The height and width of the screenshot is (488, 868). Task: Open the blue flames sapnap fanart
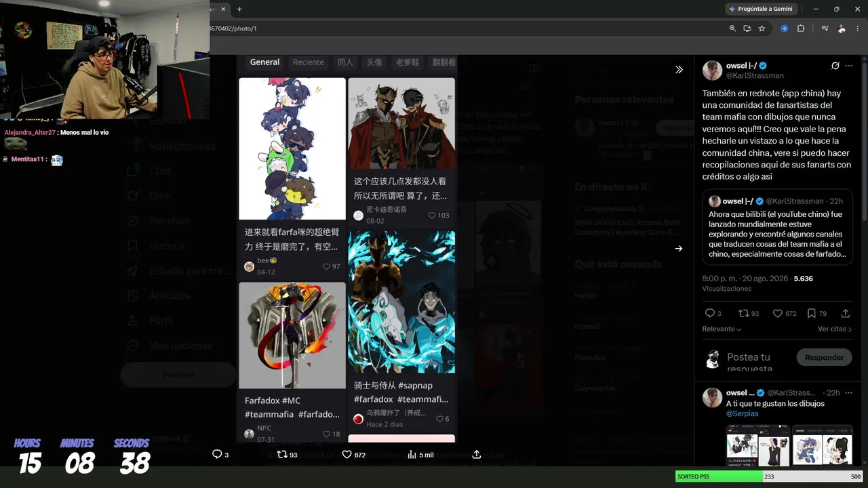click(x=401, y=302)
